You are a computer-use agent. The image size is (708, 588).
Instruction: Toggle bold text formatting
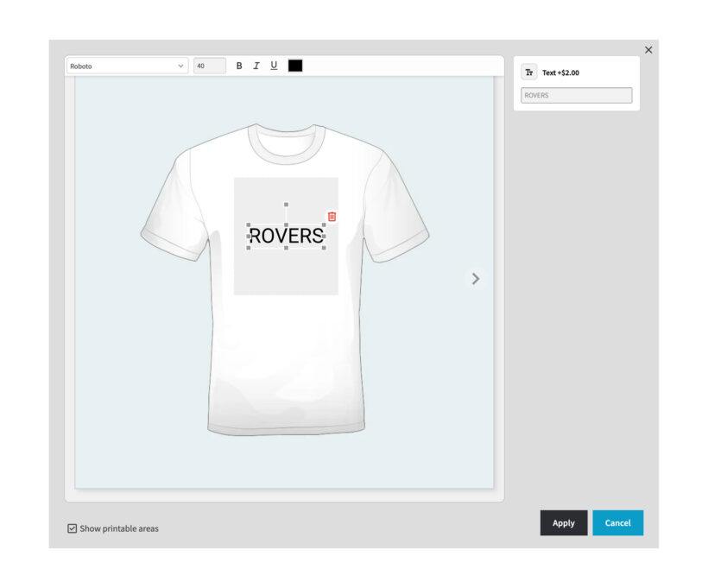(x=239, y=66)
